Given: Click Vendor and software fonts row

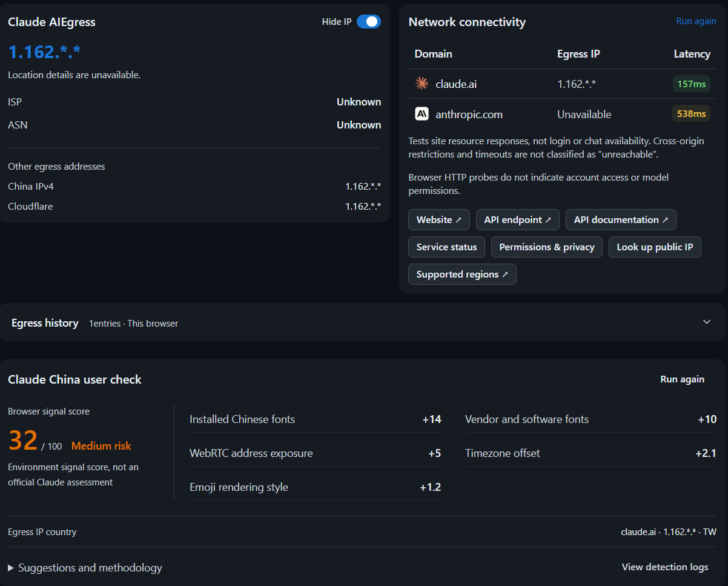Looking at the screenshot, I should click(591, 419).
